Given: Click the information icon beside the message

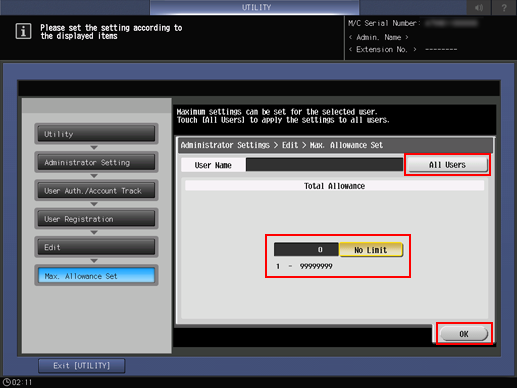Looking at the screenshot, I should (x=23, y=32).
